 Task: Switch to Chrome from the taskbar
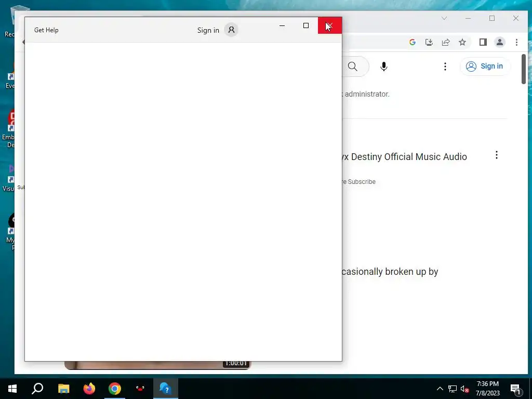[115, 389]
